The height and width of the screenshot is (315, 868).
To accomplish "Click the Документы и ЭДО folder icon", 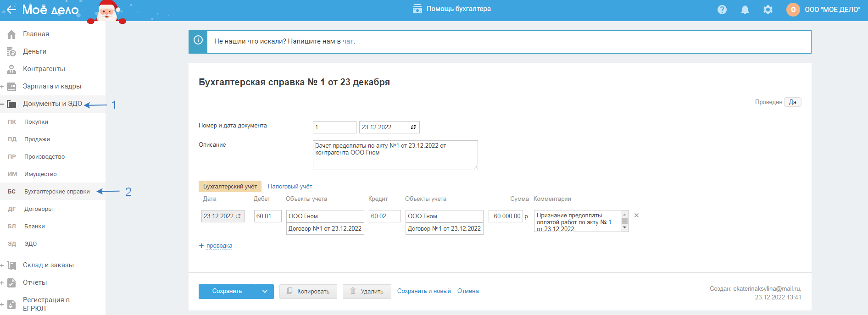I will 11,104.
